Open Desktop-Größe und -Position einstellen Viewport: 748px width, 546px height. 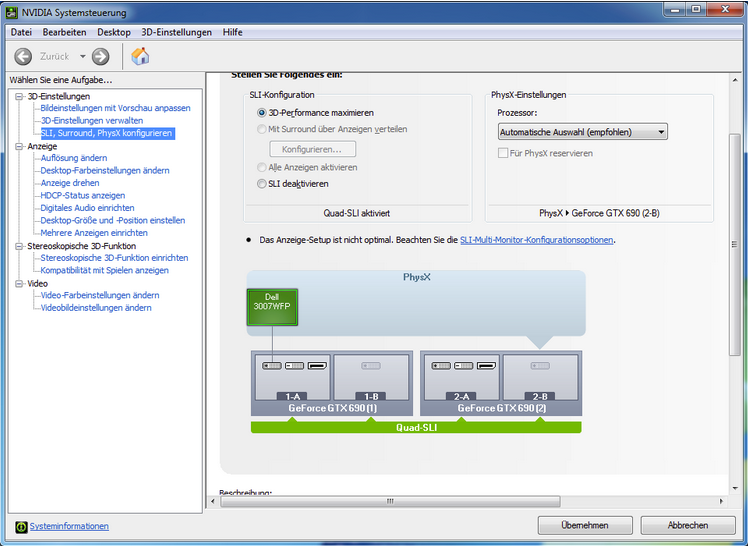point(113,220)
